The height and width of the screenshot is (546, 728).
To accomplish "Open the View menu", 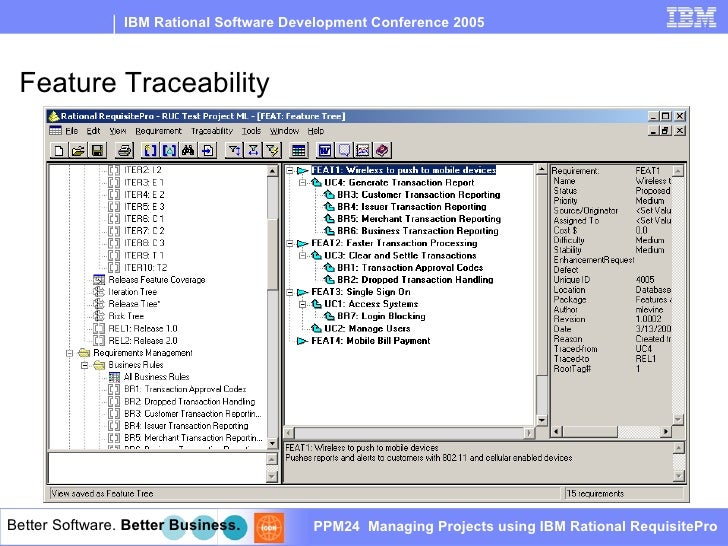I will 118,131.
